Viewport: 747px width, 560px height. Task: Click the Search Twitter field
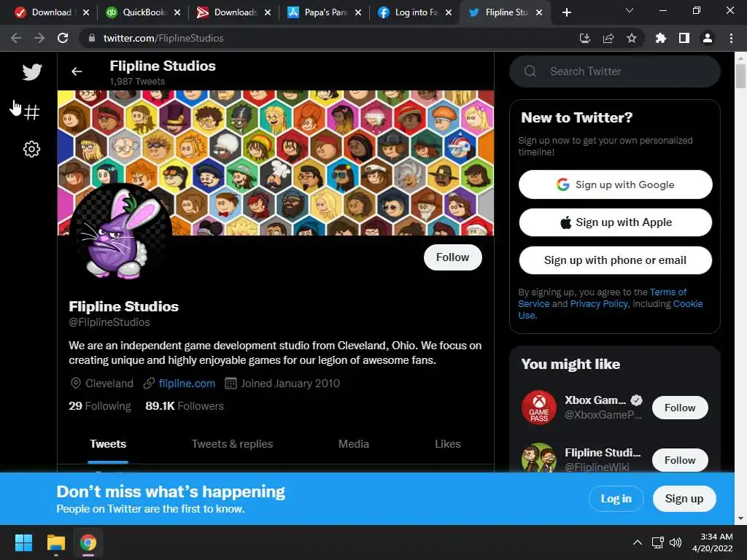point(614,71)
